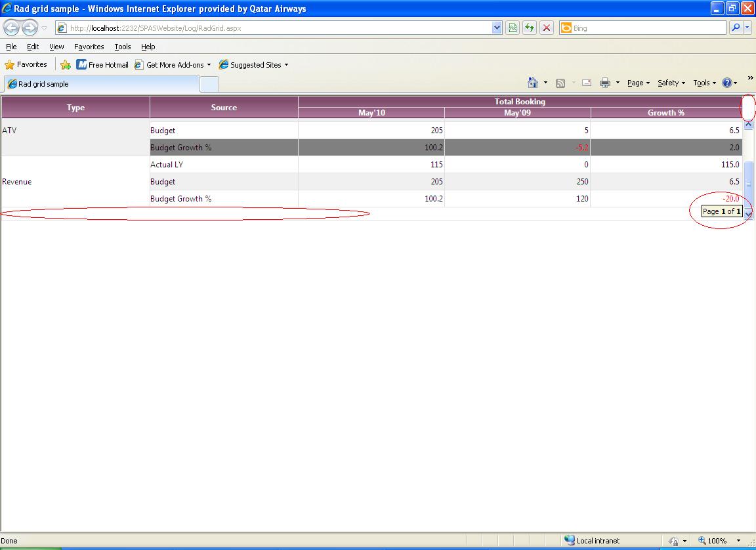756x550 pixels.
Task: Select the Rad grid sample tab
Action: coord(102,84)
